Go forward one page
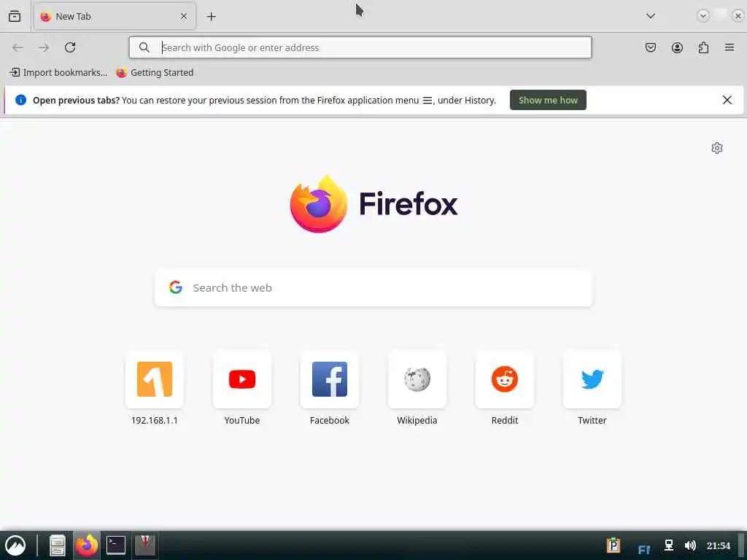This screenshot has width=747, height=560. [x=44, y=47]
